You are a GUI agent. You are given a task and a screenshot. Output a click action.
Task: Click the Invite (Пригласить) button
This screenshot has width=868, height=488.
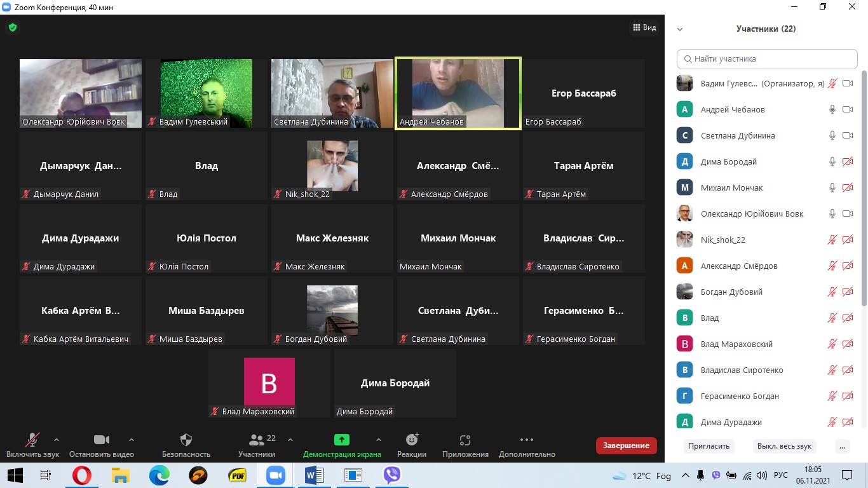[709, 446]
